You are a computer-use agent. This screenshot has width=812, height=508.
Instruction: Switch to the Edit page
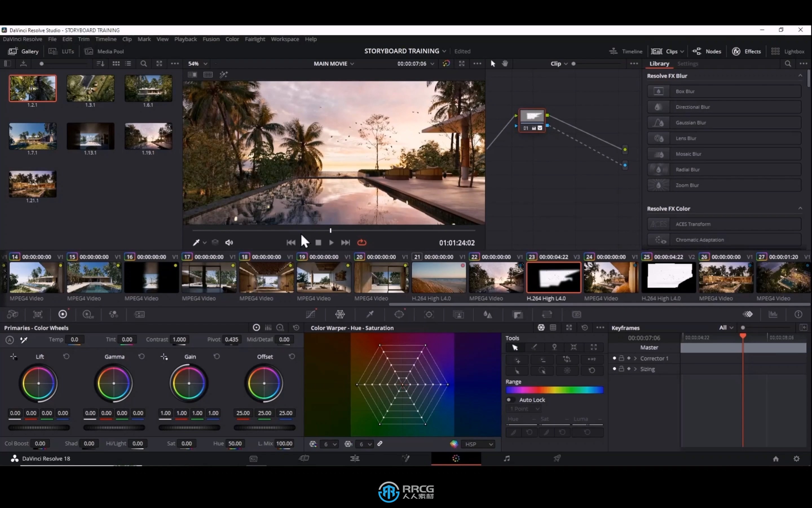point(355,458)
